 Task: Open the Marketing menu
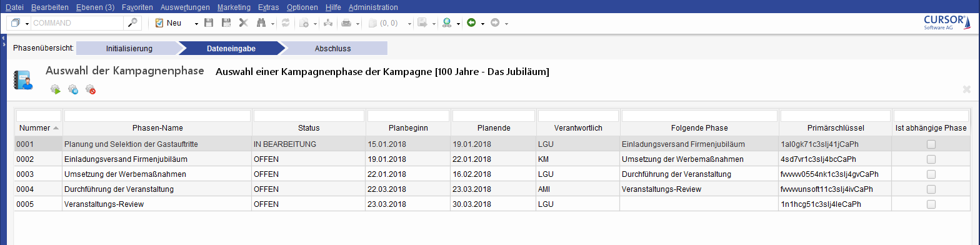tap(234, 7)
